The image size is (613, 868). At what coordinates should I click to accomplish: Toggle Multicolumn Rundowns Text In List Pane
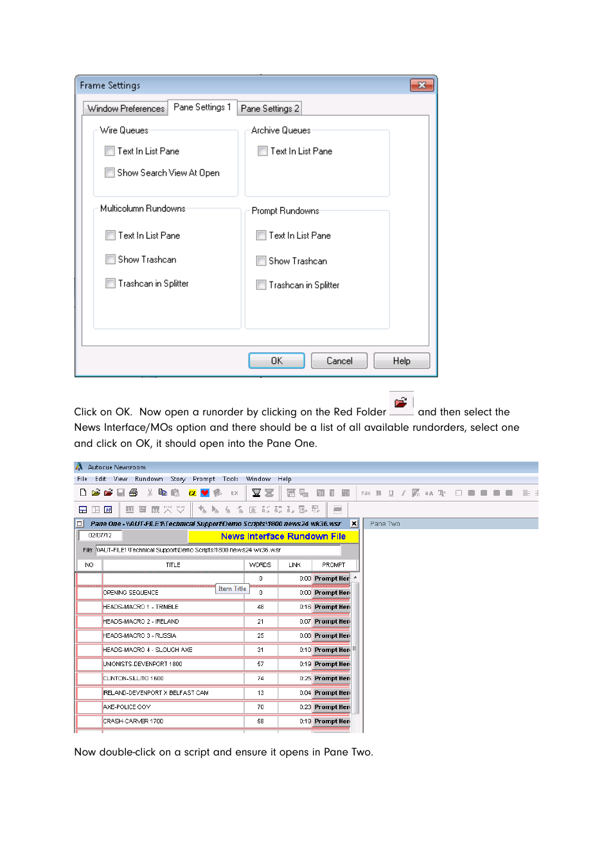[x=111, y=235]
